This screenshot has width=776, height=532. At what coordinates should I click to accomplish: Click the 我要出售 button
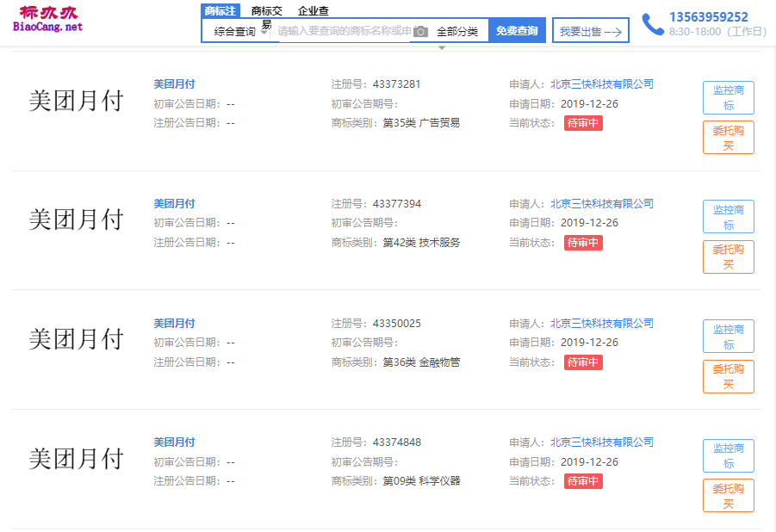tap(591, 31)
